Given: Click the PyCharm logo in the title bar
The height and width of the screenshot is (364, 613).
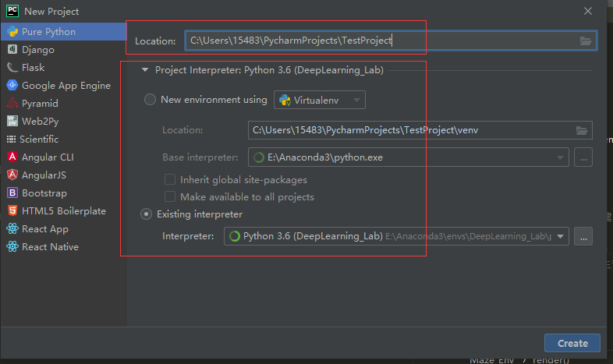Looking at the screenshot, I should coord(12,11).
